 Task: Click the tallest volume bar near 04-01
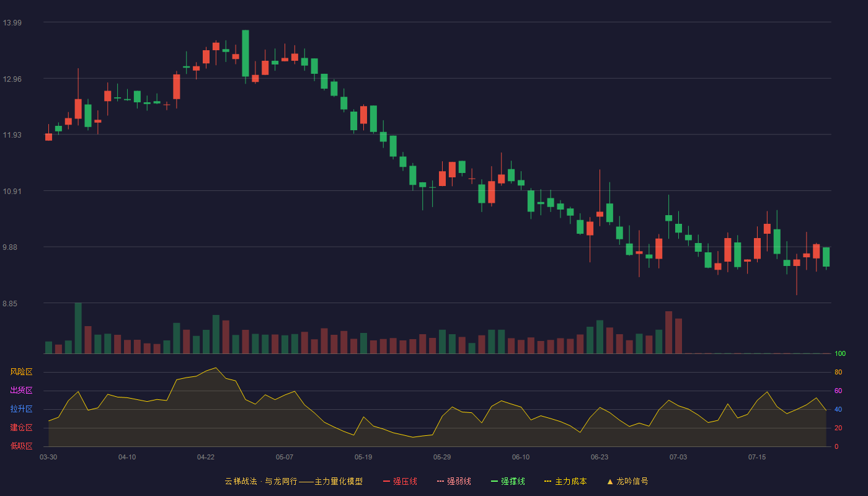click(x=78, y=328)
